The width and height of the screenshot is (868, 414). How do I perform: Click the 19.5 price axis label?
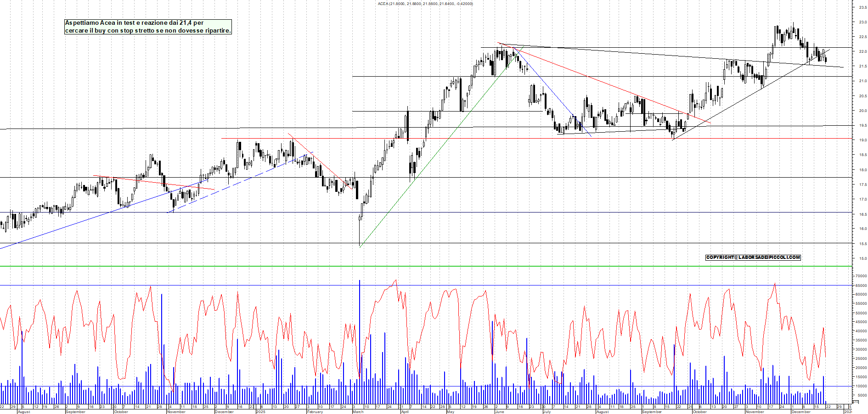click(862, 125)
